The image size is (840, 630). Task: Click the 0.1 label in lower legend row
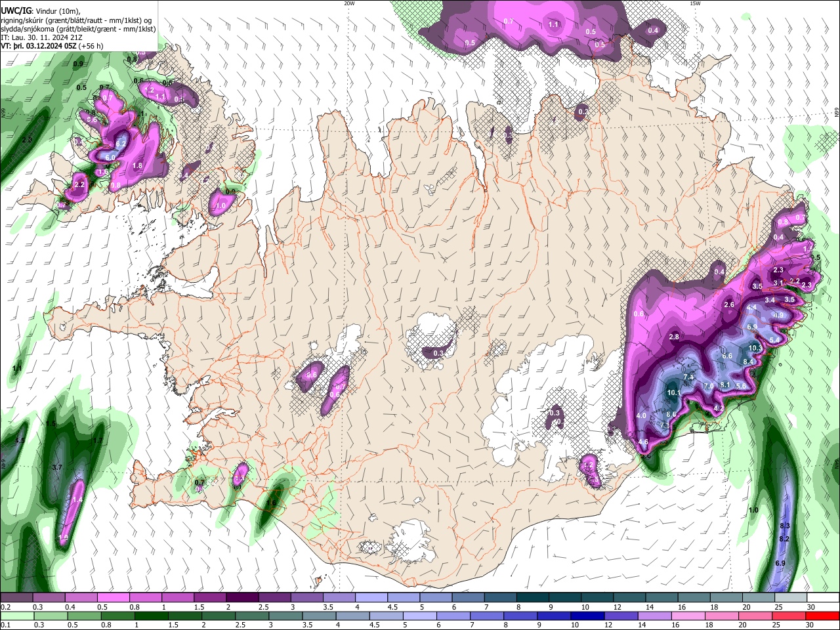coord(5,625)
